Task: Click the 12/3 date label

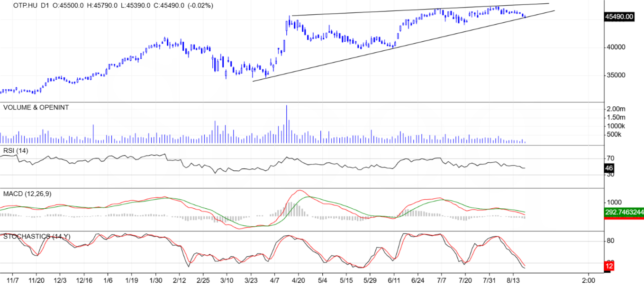Action: pyautogui.click(x=60, y=281)
